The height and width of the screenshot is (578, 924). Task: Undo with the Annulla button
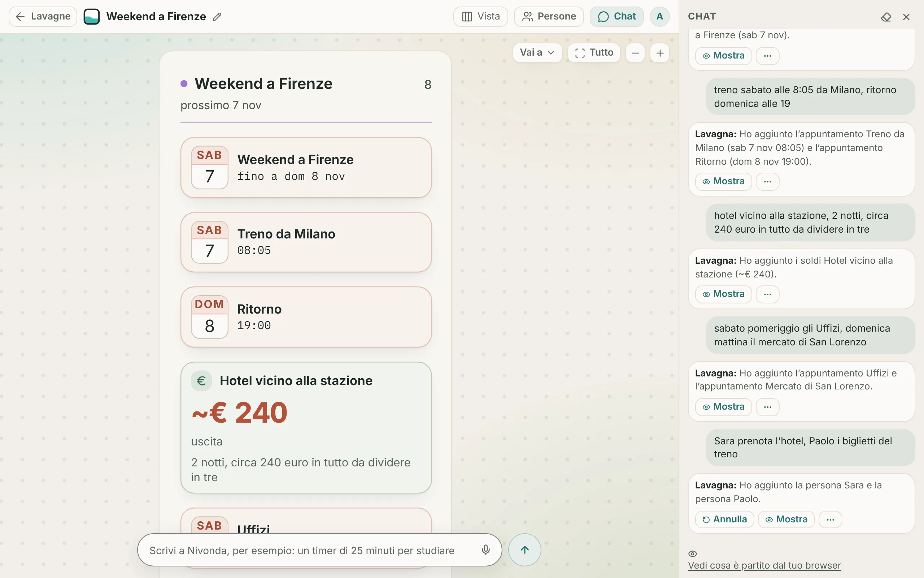(724, 519)
